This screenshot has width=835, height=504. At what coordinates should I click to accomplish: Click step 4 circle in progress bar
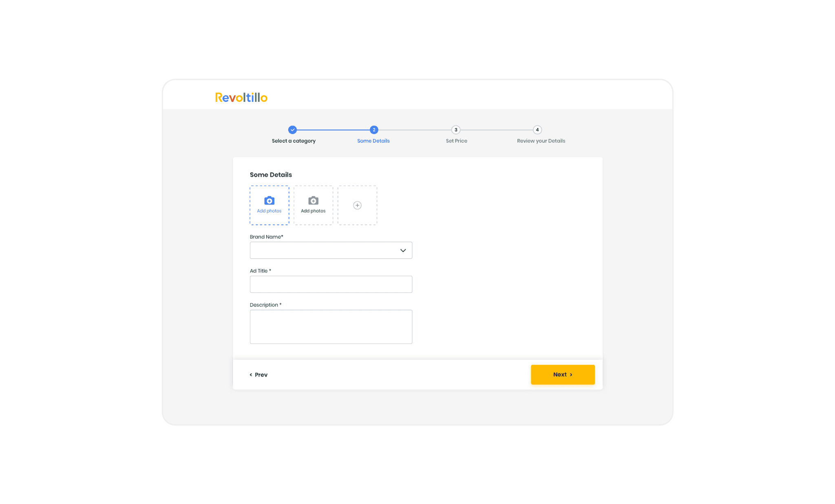(x=537, y=130)
